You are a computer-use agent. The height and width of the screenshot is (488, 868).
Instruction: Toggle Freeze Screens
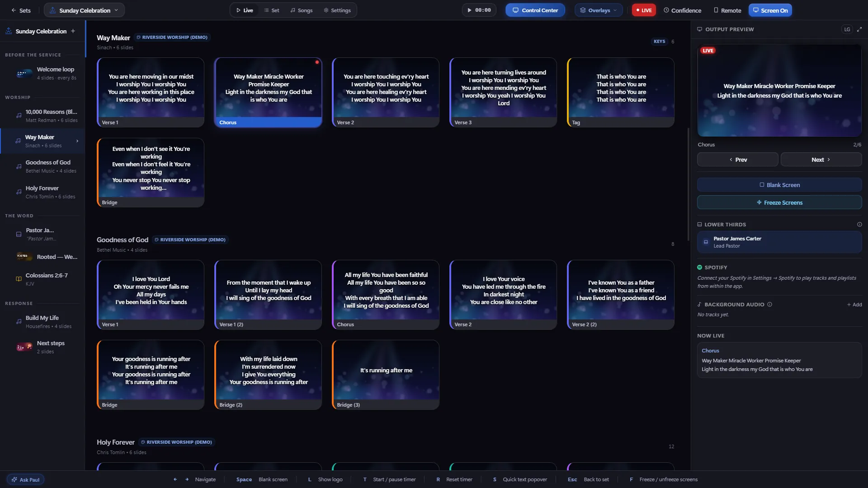click(779, 202)
